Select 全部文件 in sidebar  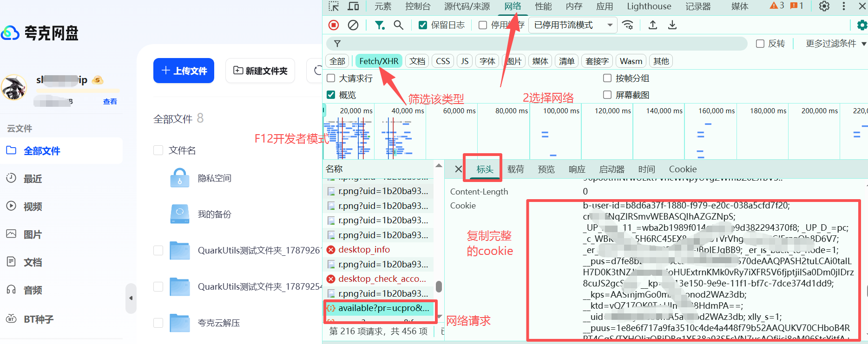pyautogui.click(x=61, y=151)
